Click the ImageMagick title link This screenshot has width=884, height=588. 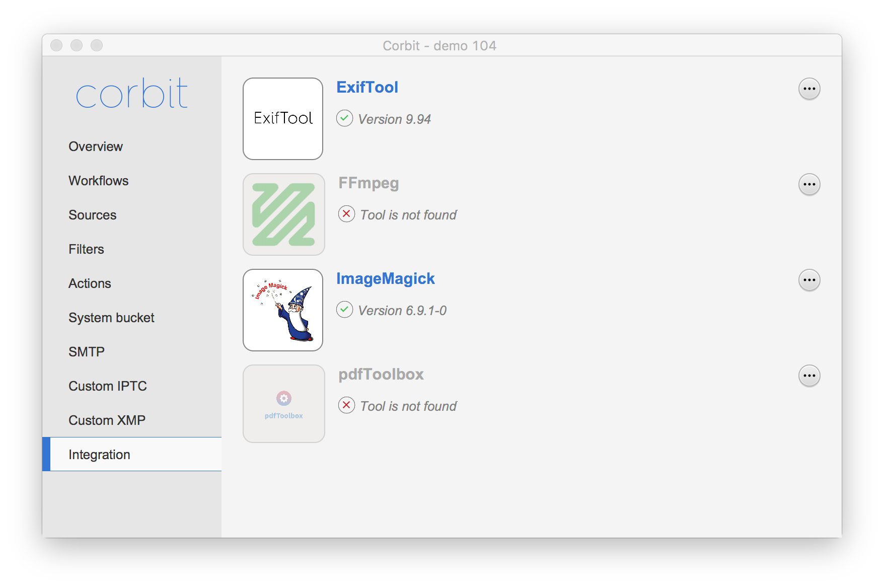point(386,278)
